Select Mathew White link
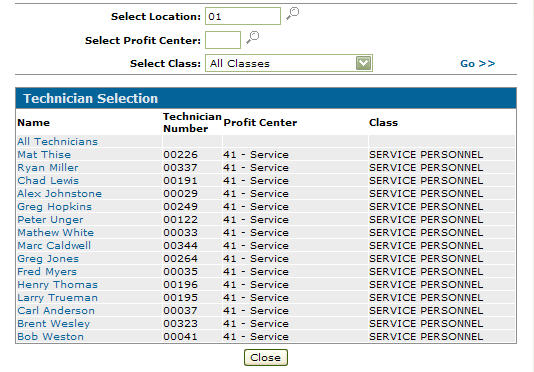This screenshot has height=372, width=534. (56, 232)
